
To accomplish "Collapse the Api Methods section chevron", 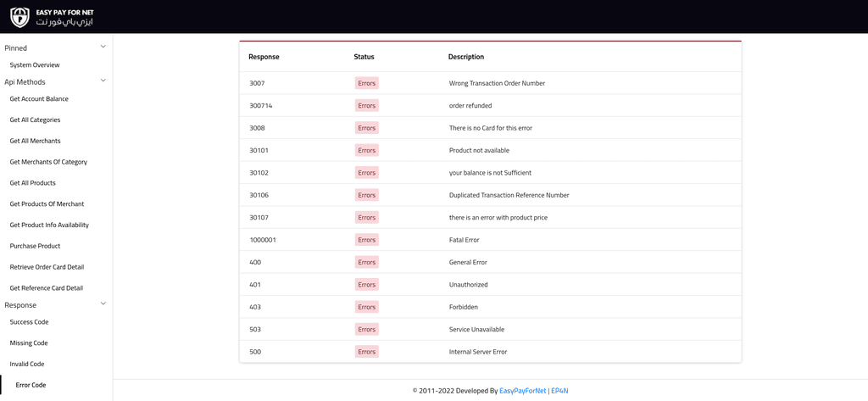I will coord(103,81).
